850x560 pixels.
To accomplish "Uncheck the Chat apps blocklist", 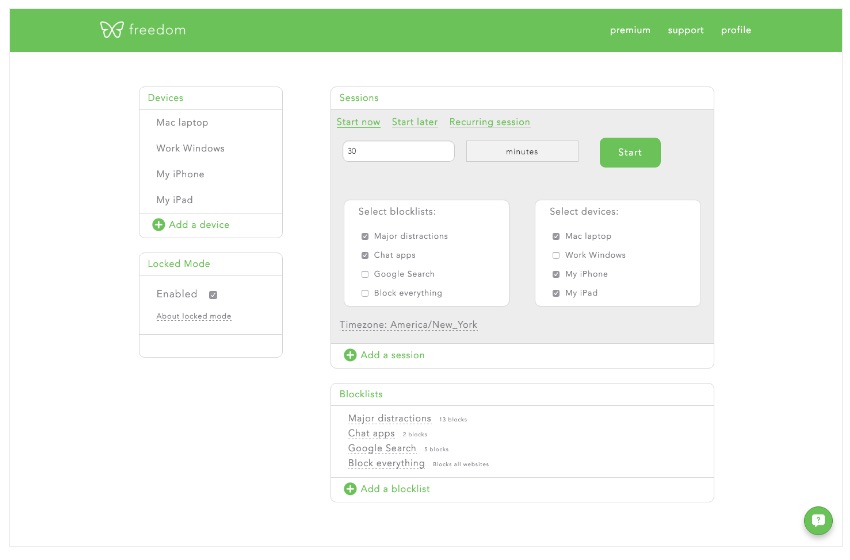I will 365,255.
